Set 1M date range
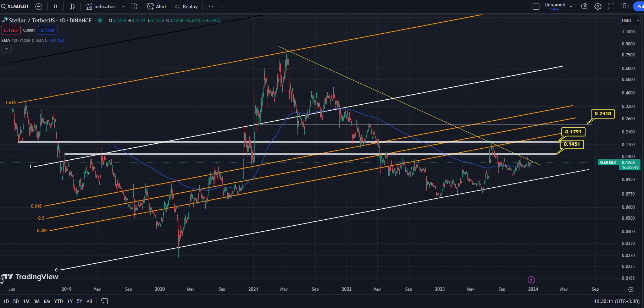Screen dimensions: 644x308 pos(26,301)
